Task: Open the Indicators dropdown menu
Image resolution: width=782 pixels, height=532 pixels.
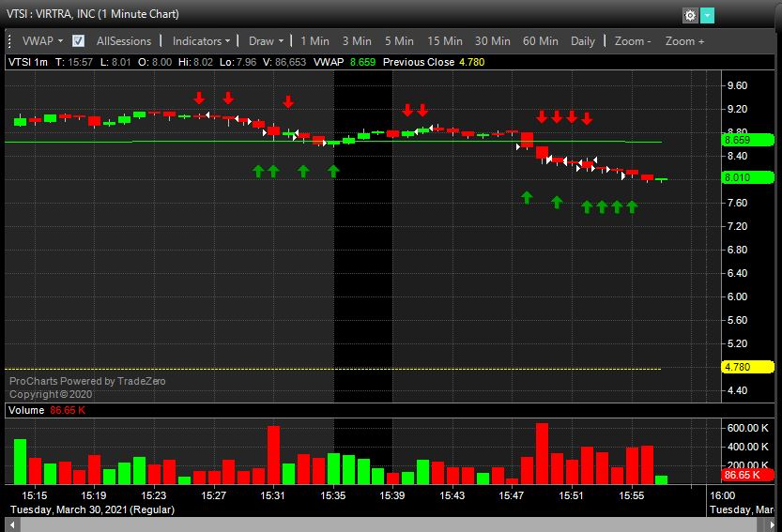Action: 201,41
